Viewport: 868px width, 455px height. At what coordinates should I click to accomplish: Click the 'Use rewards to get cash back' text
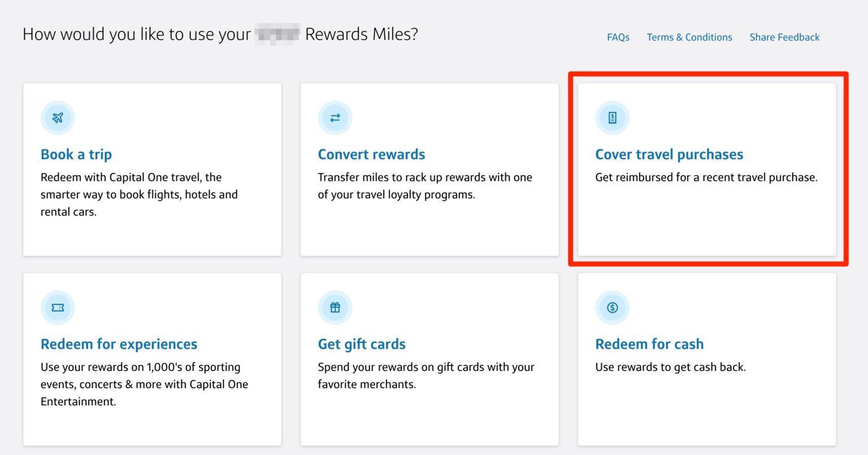pyautogui.click(x=670, y=367)
